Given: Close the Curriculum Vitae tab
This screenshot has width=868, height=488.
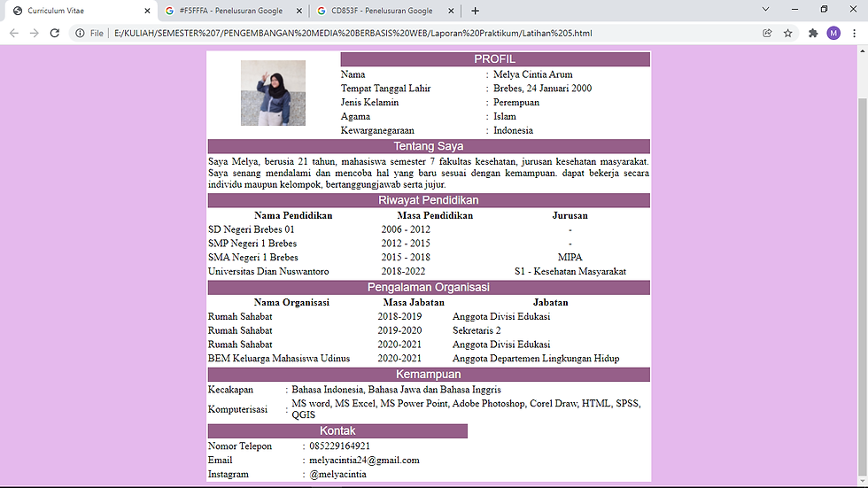Looking at the screenshot, I should click(x=147, y=11).
